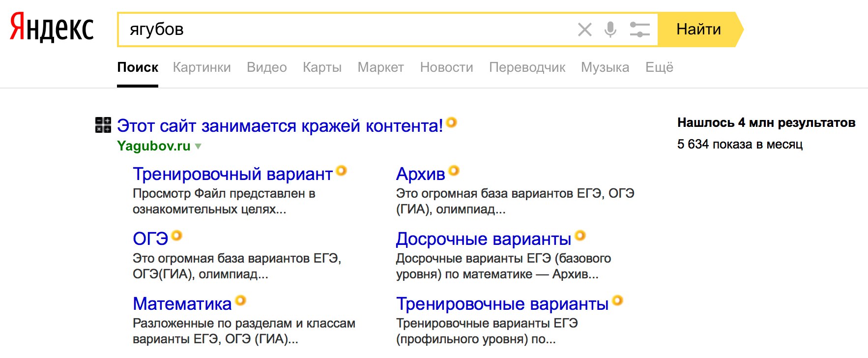Expand the Ещё menu
This screenshot has height=358, width=868.
pos(659,67)
